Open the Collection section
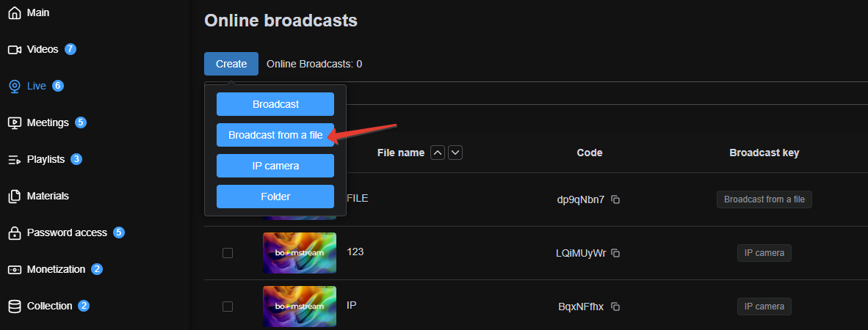The height and width of the screenshot is (330, 868). coord(50,307)
